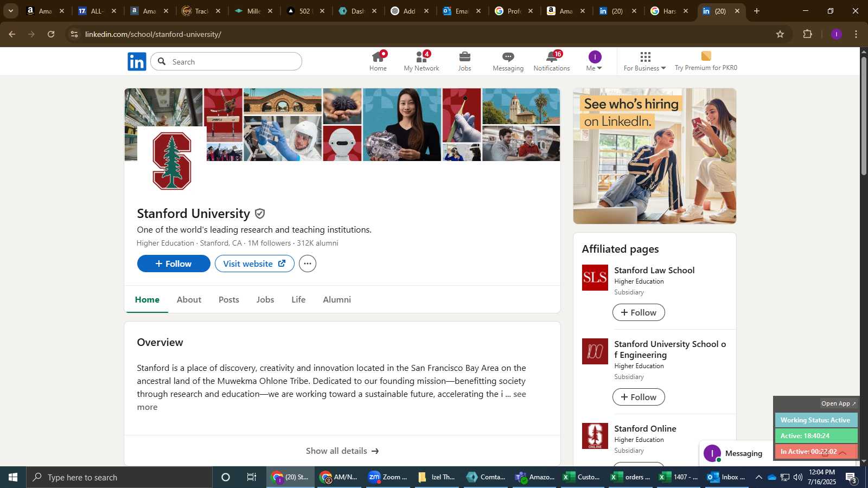Viewport: 868px width, 488px height.
Task: Open the Chrome profile avatar
Action: tap(836, 34)
